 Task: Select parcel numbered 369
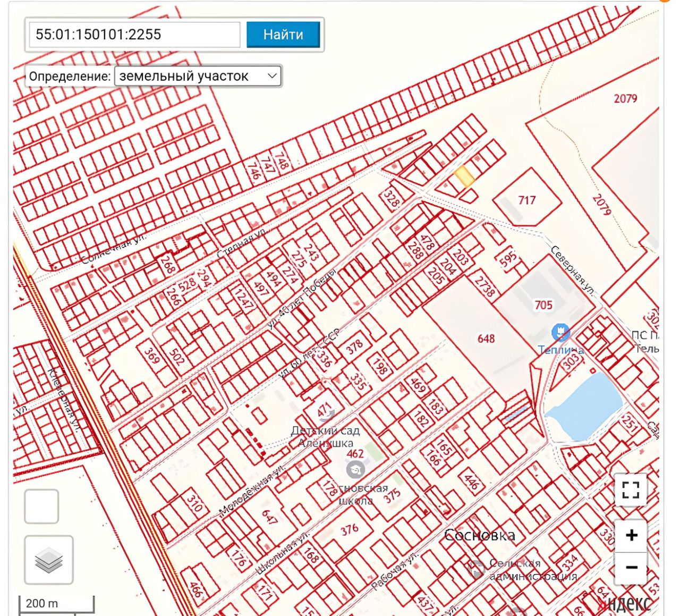pos(152,355)
